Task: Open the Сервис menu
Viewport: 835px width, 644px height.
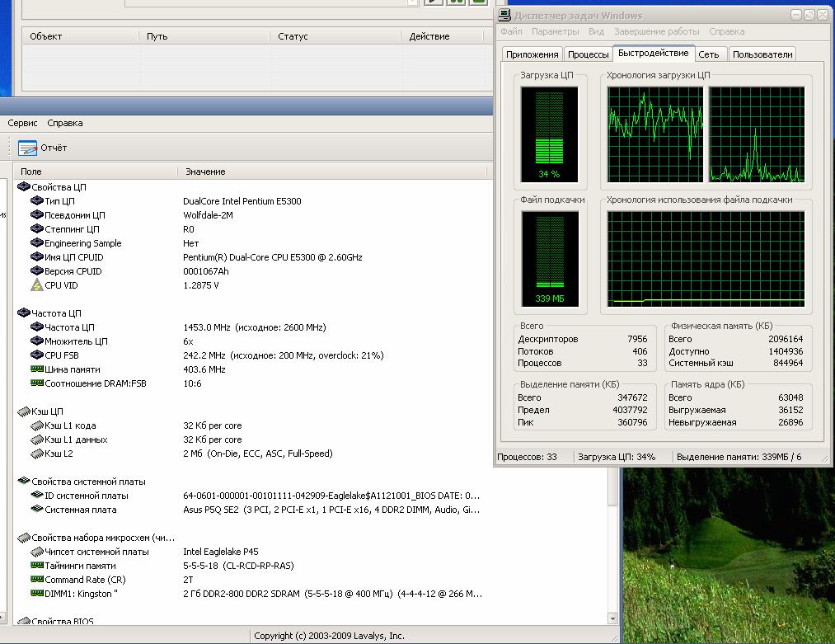Action: click(x=22, y=123)
